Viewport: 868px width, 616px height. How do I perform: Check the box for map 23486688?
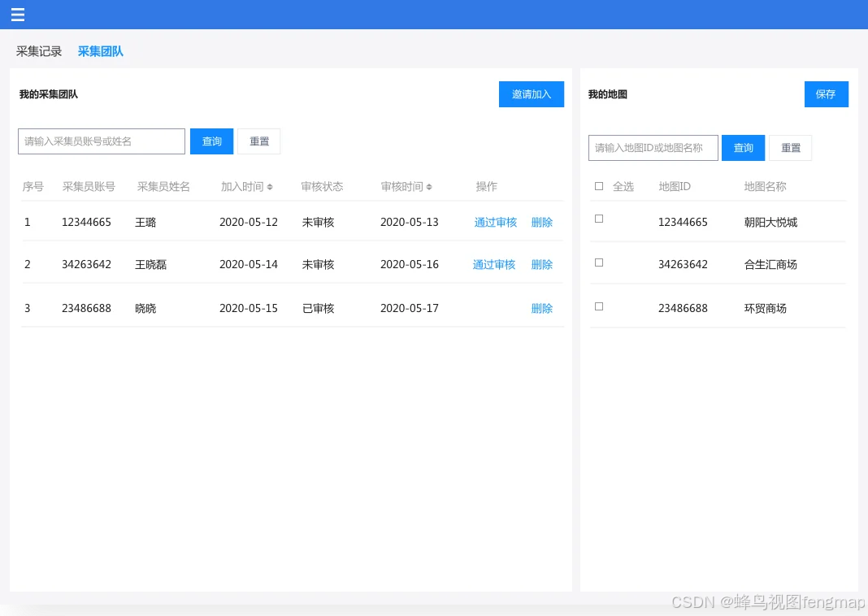pyautogui.click(x=599, y=306)
